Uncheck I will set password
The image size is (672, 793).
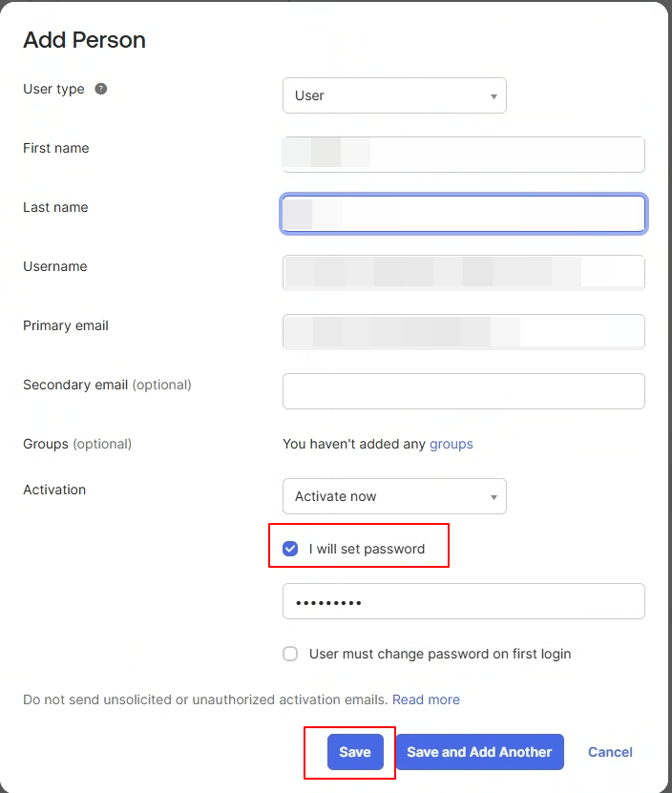[290, 549]
